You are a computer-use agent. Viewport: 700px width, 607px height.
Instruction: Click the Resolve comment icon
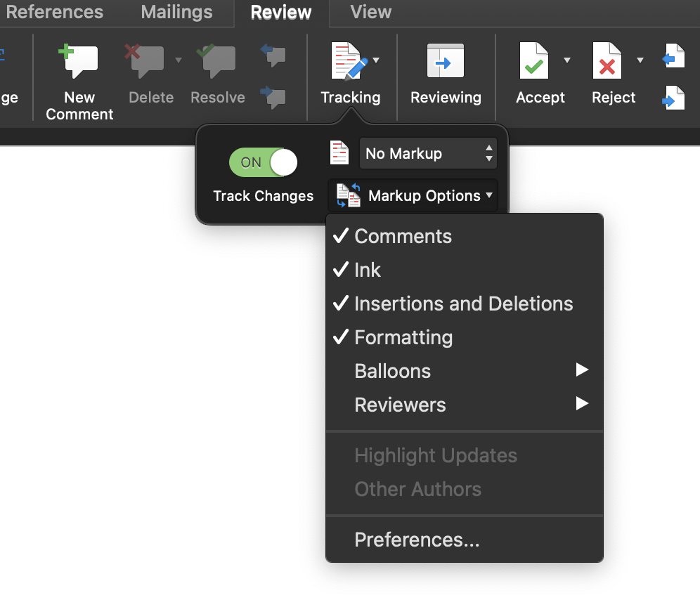[x=218, y=62]
